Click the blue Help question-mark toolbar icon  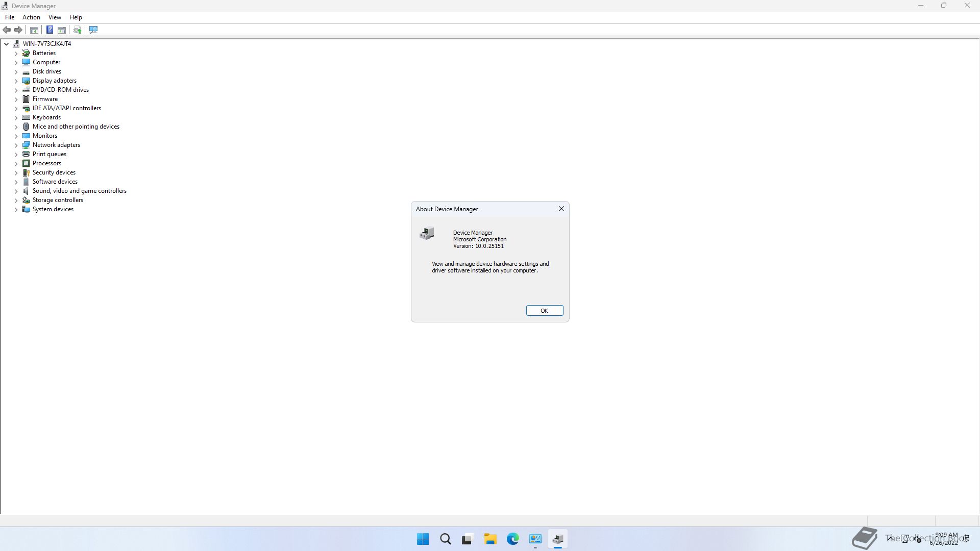[x=50, y=30]
